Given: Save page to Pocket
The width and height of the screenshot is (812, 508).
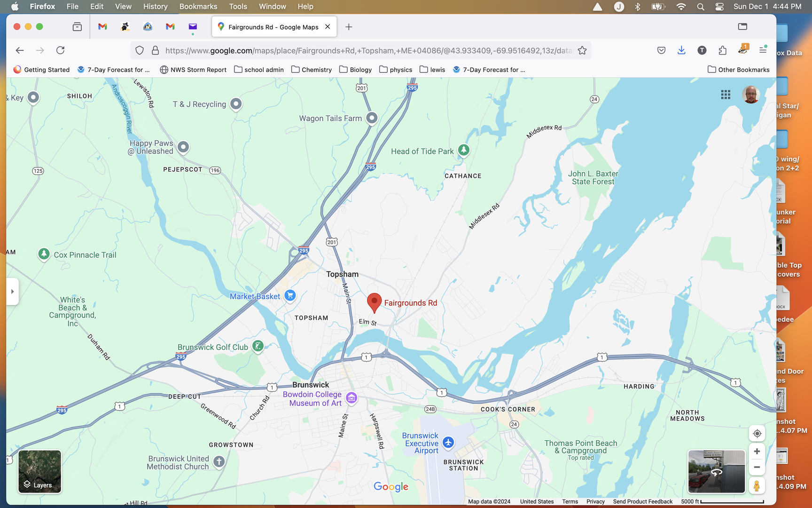Looking at the screenshot, I should click(661, 50).
